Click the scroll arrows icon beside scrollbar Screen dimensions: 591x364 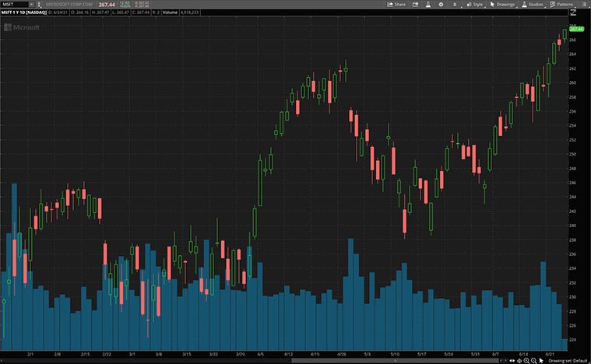coord(512,361)
